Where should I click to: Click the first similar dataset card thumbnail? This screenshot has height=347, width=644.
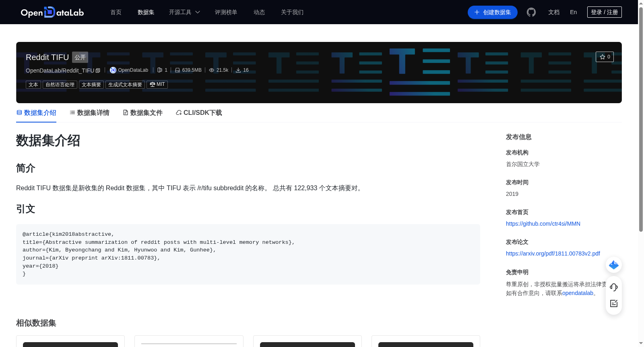pyautogui.click(x=70, y=345)
